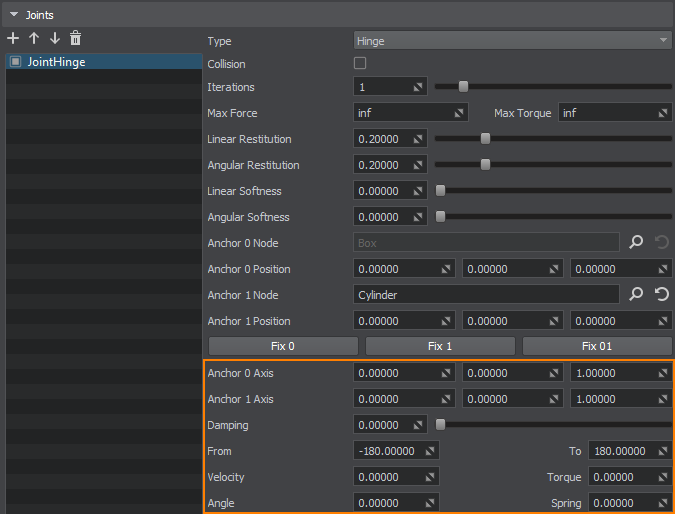
Task: Click the Anchor 0 Position Y field
Action: (513, 269)
